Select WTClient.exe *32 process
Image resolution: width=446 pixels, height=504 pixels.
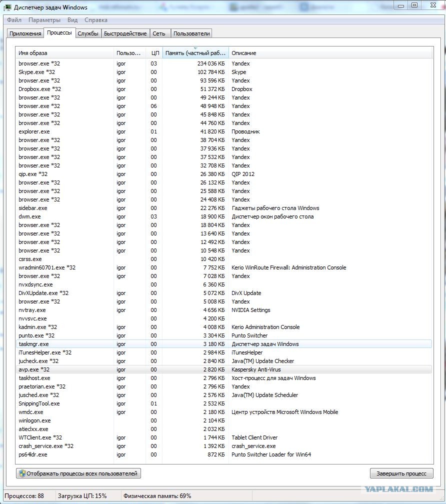pyautogui.click(x=223, y=437)
